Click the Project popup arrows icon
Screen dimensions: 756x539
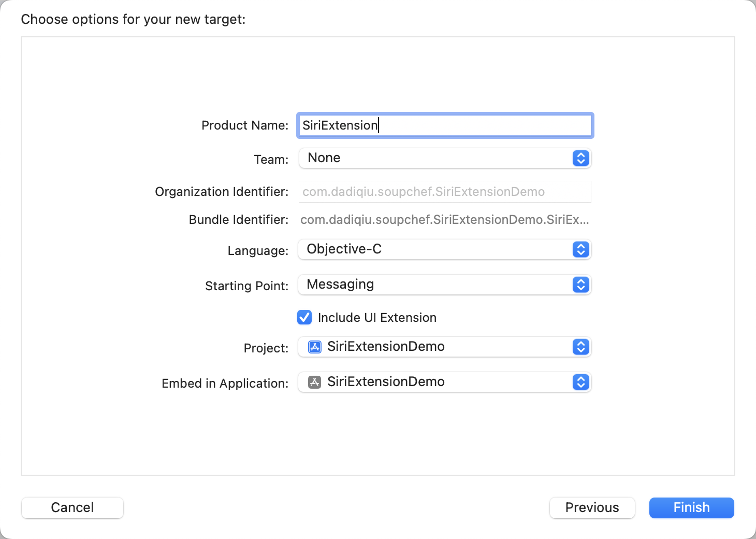pyautogui.click(x=581, y=347)
